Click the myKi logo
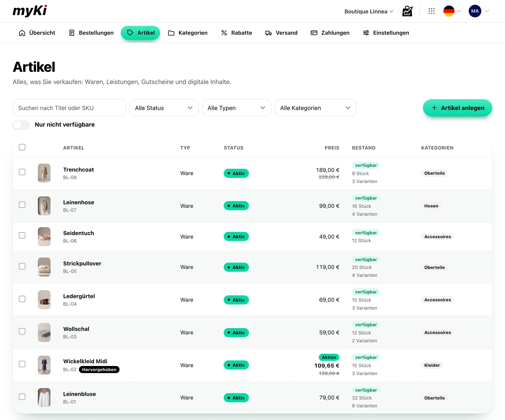This screenshot has width=505, height=420. 30,11
